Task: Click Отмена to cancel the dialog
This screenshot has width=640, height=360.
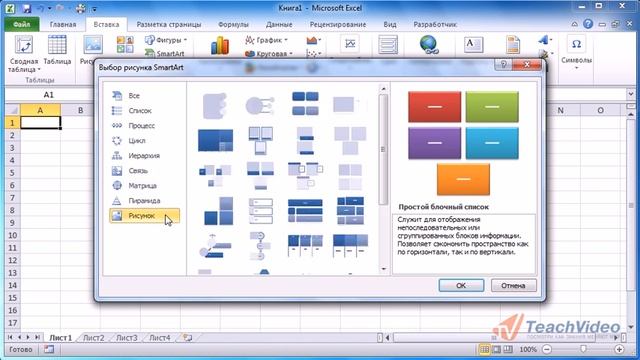Action: click(513, 285)
